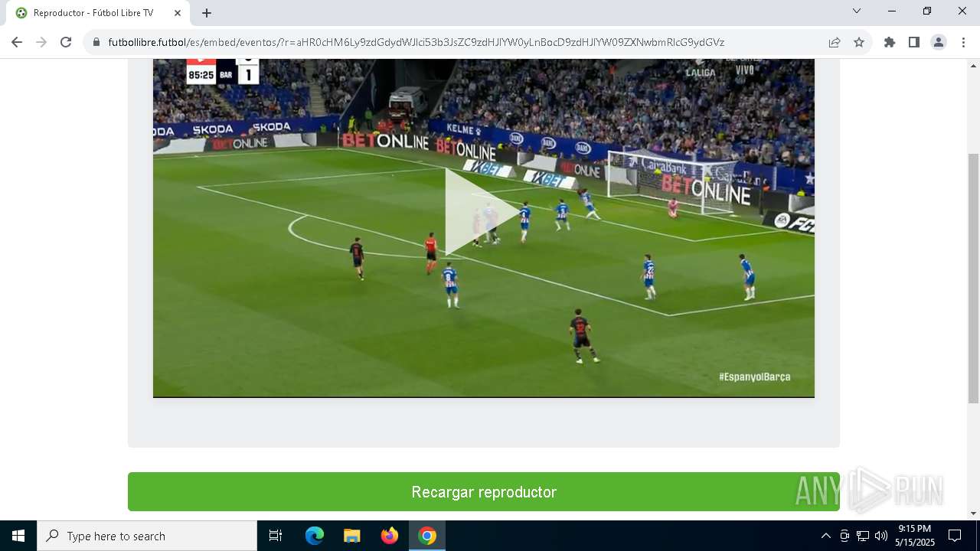Click the browser forward arrow
Viewport: 980px width, 551px height.
pyautogui.click(x=41, y=42)
